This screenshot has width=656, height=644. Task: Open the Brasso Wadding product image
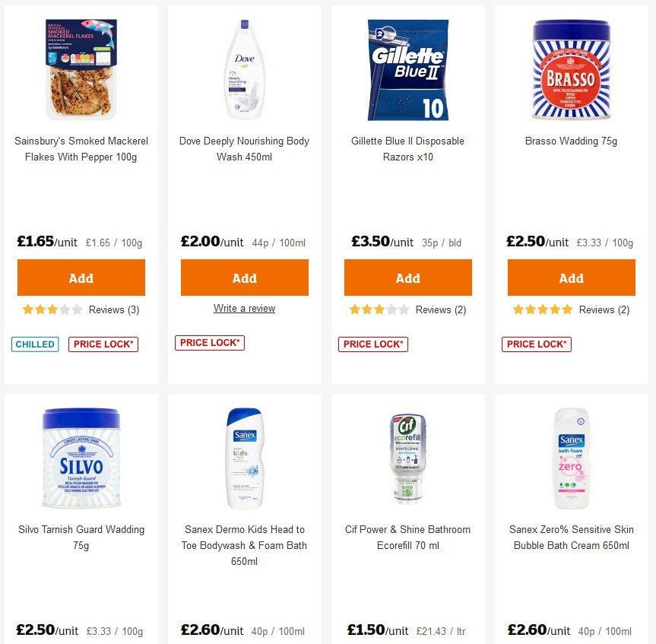tap(571, 68)
